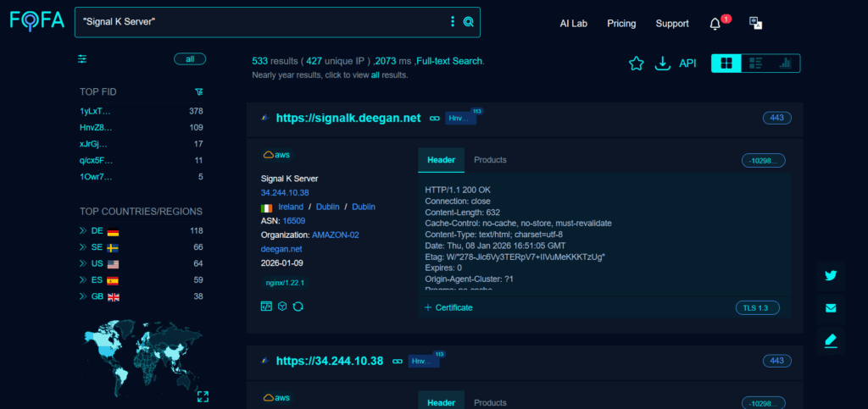This screenshot has height=409, width=868.
Task: Open search options three-dot menu
Action: click(453, 21)
